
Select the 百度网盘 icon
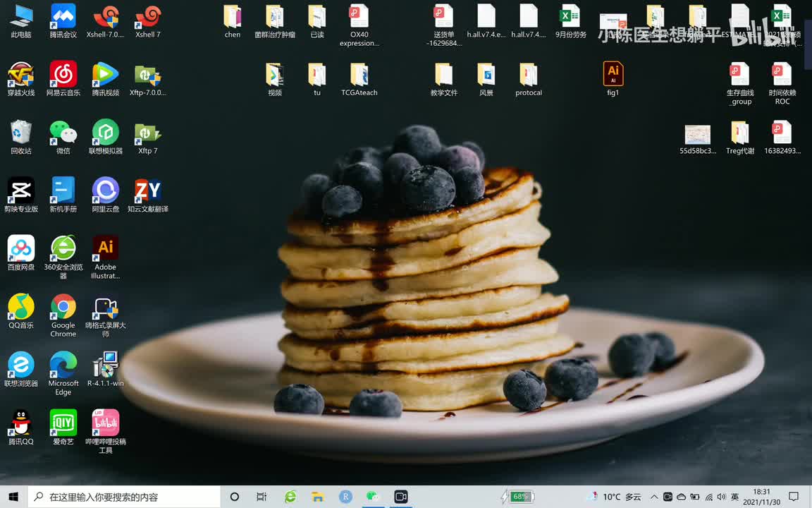tap(21, 254)
